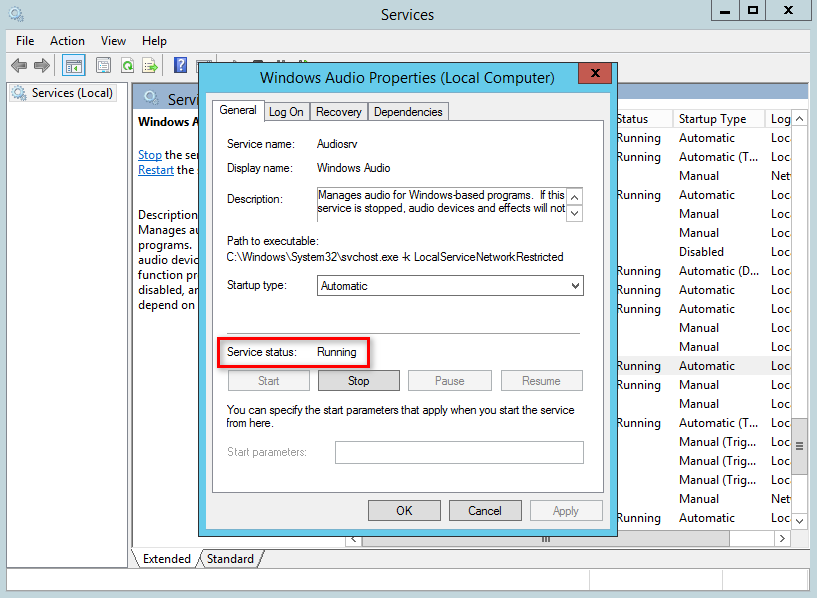Click the Resume service button
The width and height of the screenshot is (817, 598).
[x=541, y=381]
